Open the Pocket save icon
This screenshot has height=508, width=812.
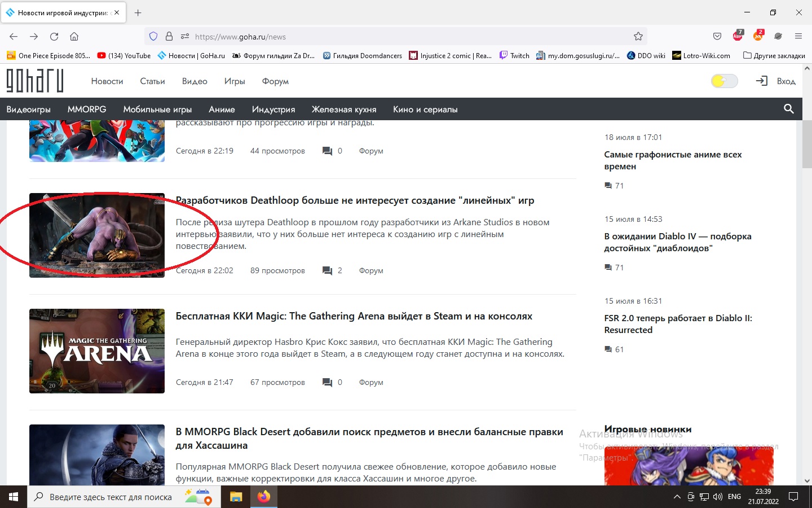717,37
